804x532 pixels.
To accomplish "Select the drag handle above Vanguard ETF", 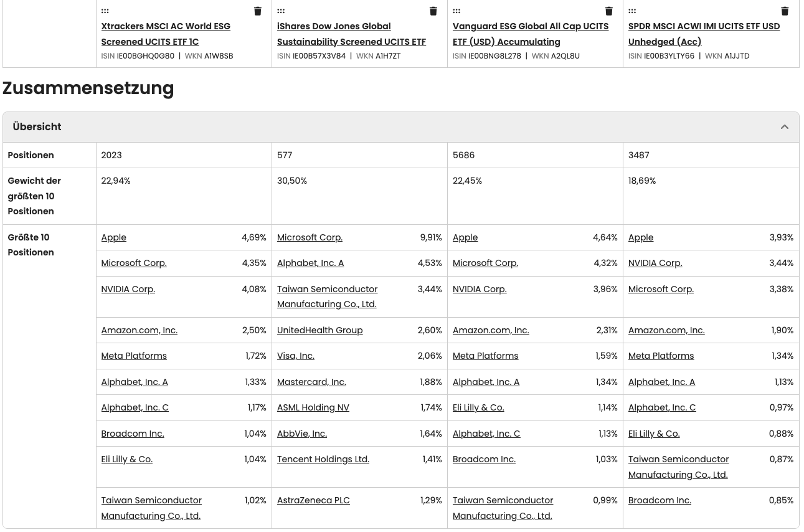I will pos(456,11).
